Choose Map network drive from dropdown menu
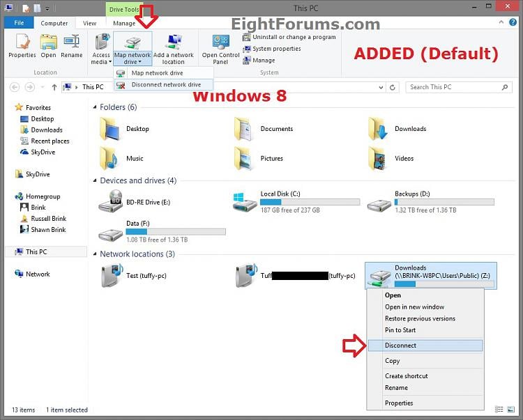 tap(163, 73)
